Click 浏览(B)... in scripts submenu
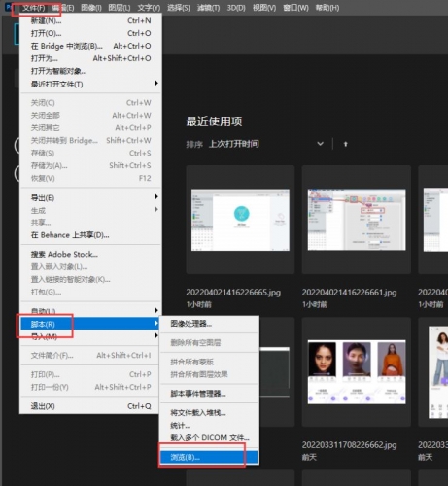Viewport: 448px width, 486px height. click(x=209, y=457)
